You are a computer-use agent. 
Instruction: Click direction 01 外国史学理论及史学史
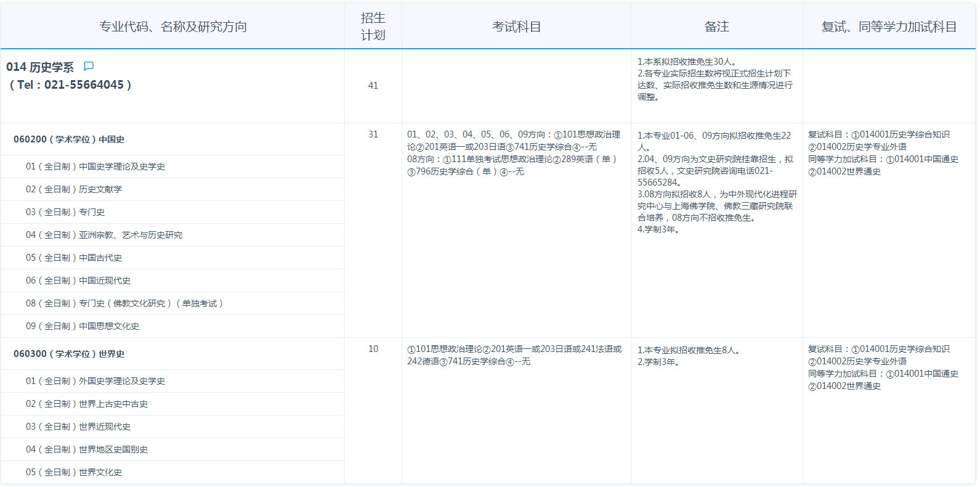(95, 381)
